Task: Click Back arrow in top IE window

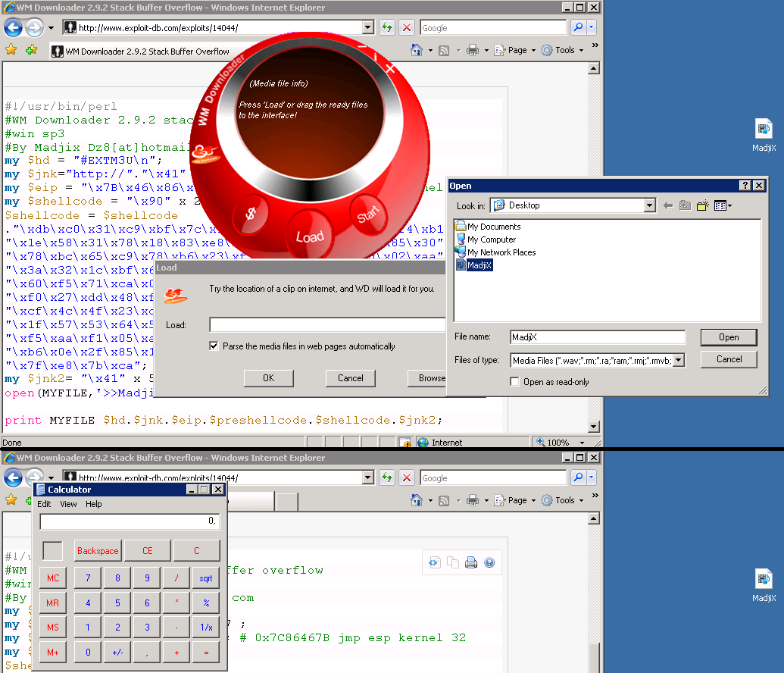Action: 13,27
